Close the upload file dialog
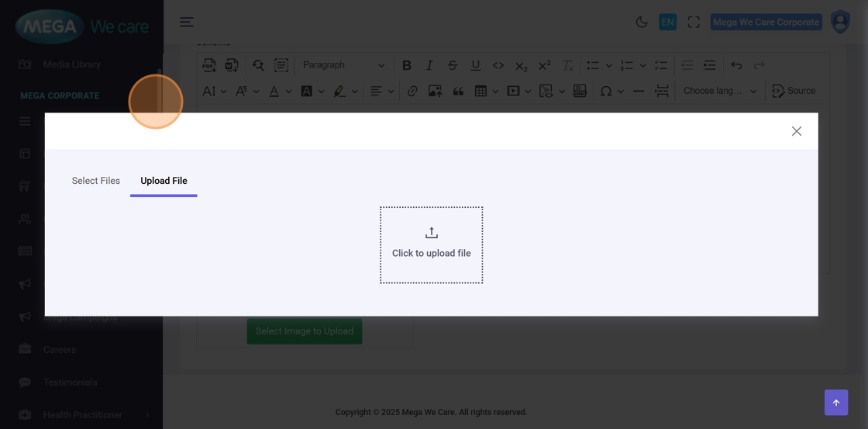This screenshot has height=429, width=868. point(796,131)
